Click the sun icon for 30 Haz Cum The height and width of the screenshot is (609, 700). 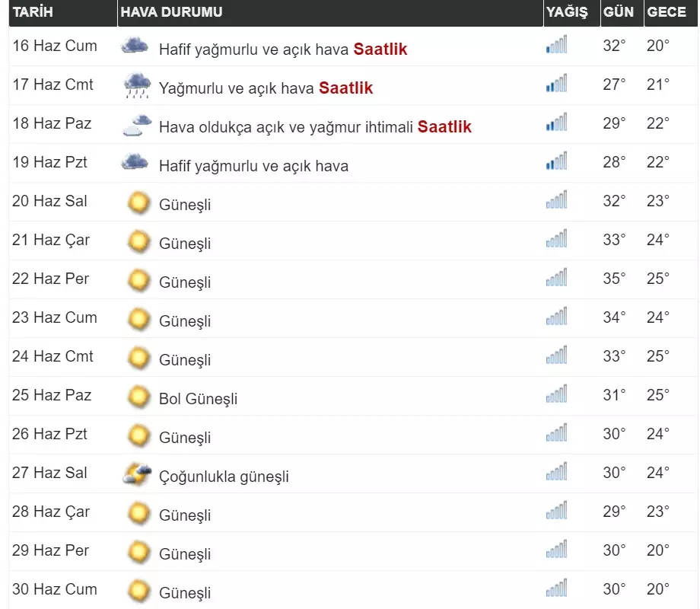coord(138,591)
